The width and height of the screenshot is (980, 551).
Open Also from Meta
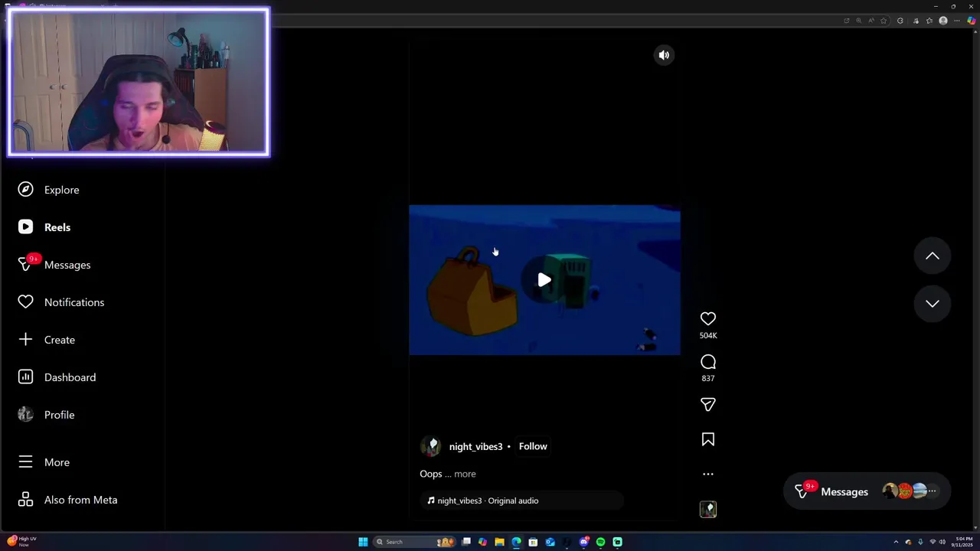(x=68, y=500)
